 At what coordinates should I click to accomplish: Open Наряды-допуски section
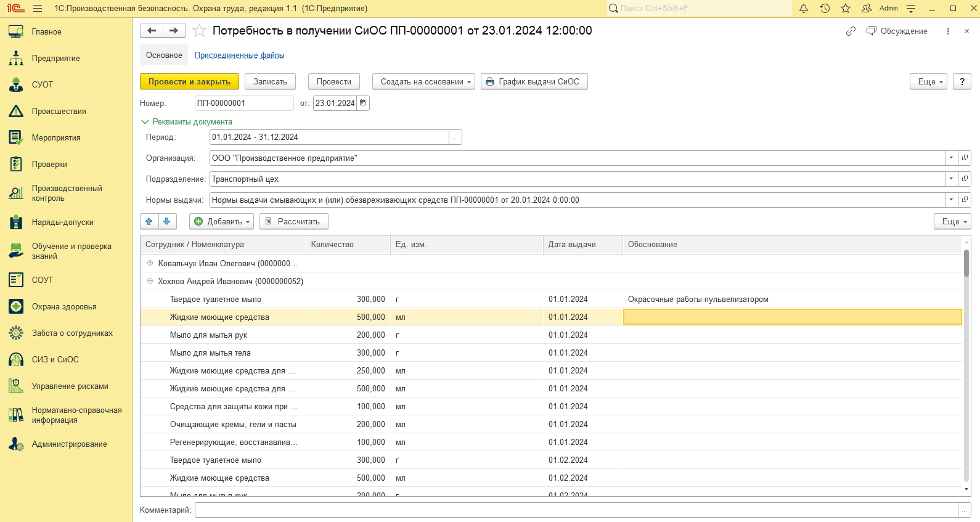[x=66, y=222]
